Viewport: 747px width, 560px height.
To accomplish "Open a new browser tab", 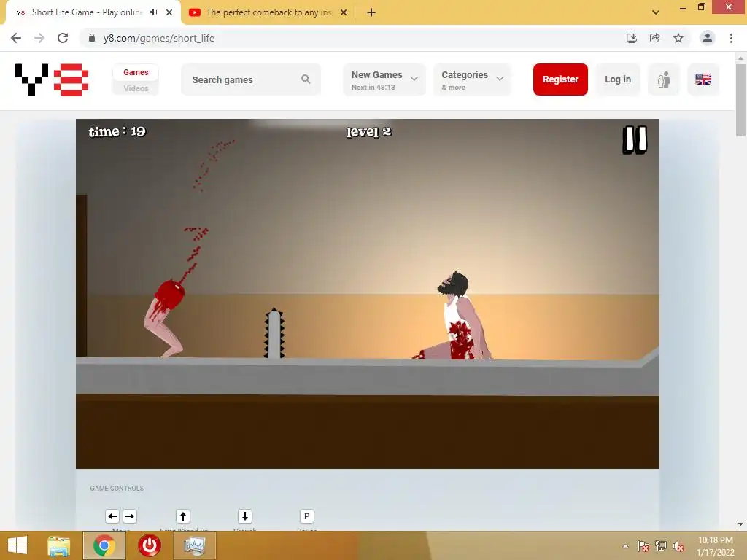I will tap(371, 12).
